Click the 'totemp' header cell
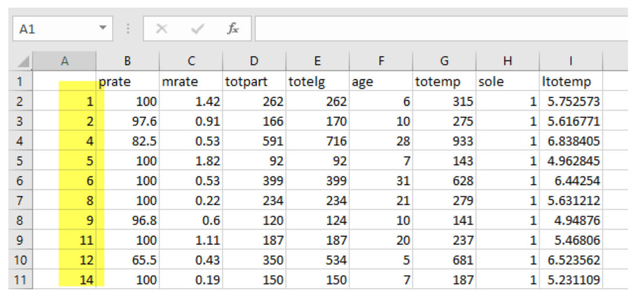The image size is (644, 302). tap(444, 81)
